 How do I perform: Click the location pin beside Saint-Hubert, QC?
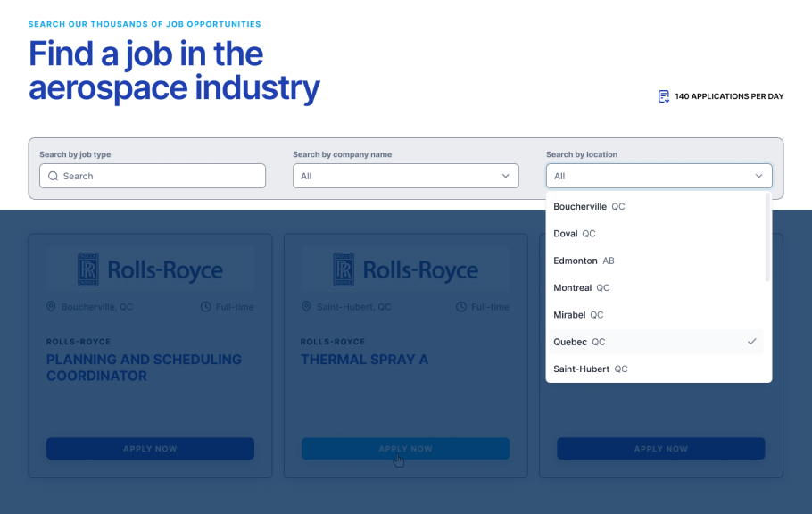(307, 307)
